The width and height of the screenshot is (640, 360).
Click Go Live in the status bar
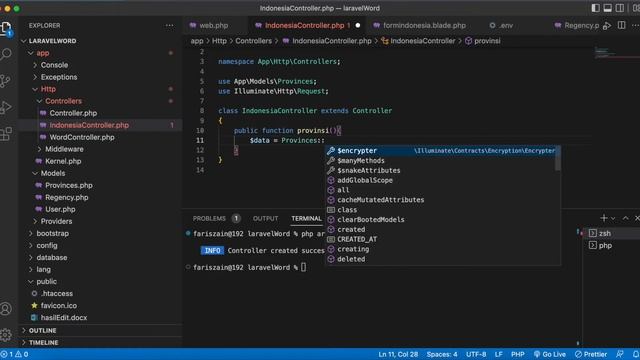[549, 354]
